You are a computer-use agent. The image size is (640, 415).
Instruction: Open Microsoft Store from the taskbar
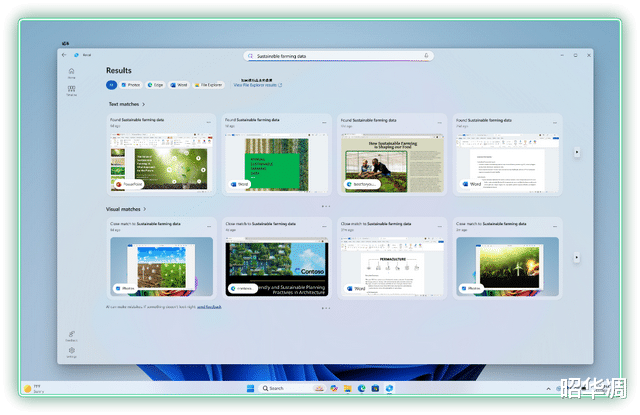tap(375, 388)
